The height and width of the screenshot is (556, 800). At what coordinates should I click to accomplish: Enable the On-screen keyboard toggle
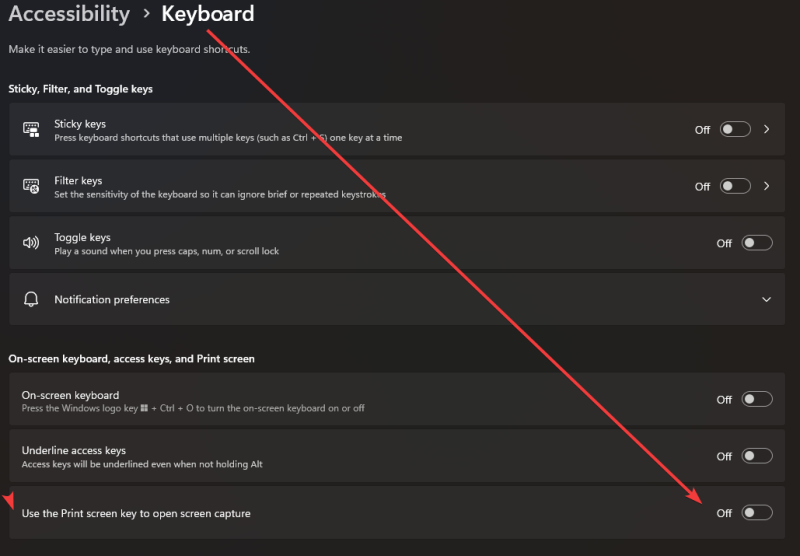(757, 400)
